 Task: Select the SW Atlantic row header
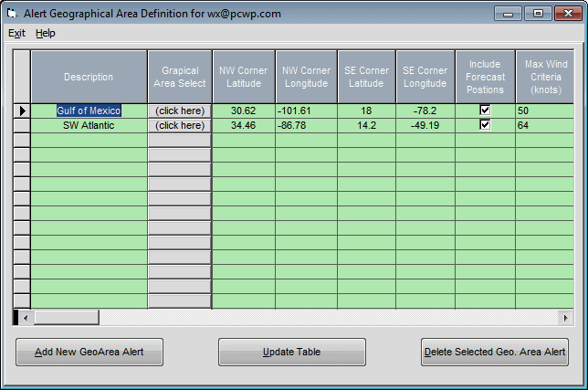[x=22, y=125]
